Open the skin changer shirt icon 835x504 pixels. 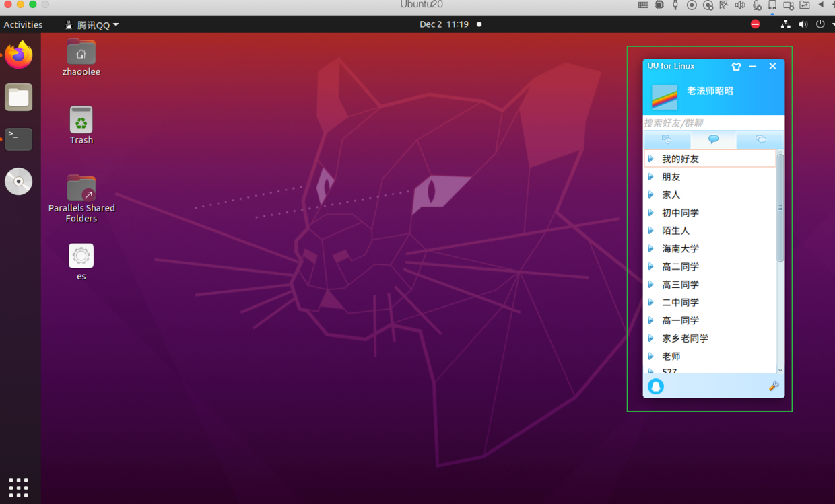[x=736, y=66]
